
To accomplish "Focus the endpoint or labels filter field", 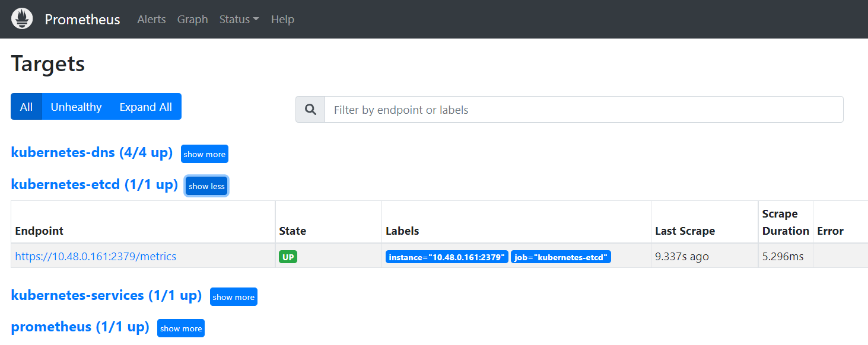I will 583,110.
